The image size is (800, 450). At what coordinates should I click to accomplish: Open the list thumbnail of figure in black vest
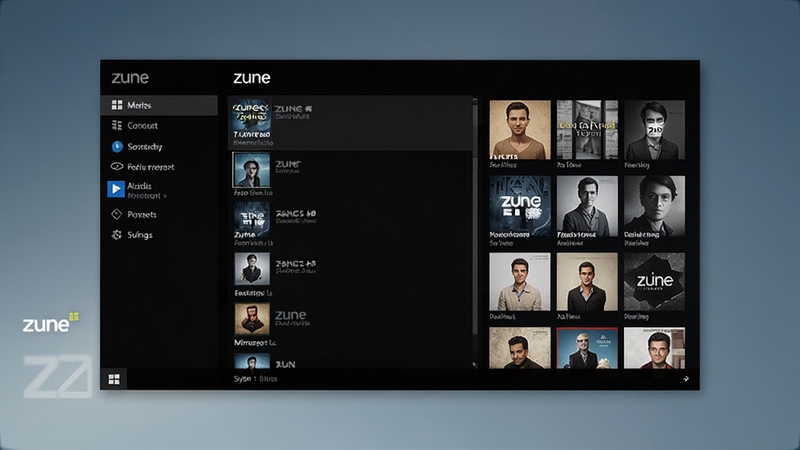[x=252, y=269]
